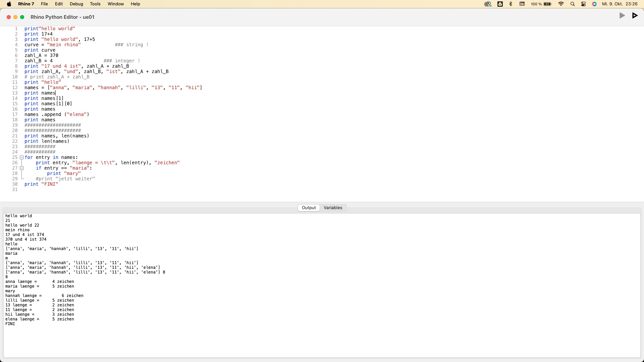This screenshot has height=362, width=644.
Task: Open the Debug menu
Action: pyautogui.click(x=76, y=4)
